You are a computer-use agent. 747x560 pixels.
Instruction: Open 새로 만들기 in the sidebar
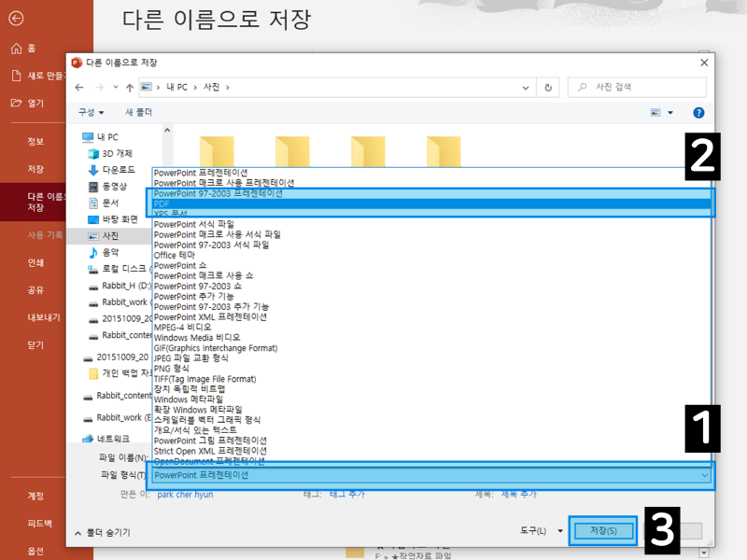click(38, 76)
